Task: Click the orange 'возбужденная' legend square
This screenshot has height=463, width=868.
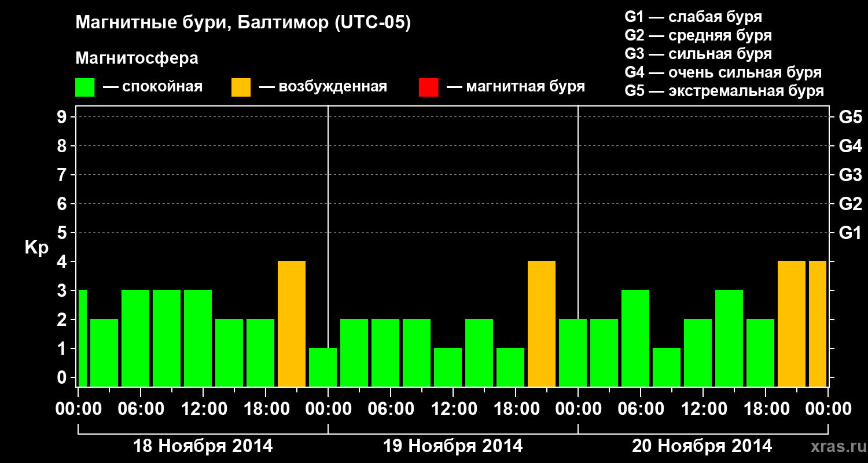Action: pos(241,87)
